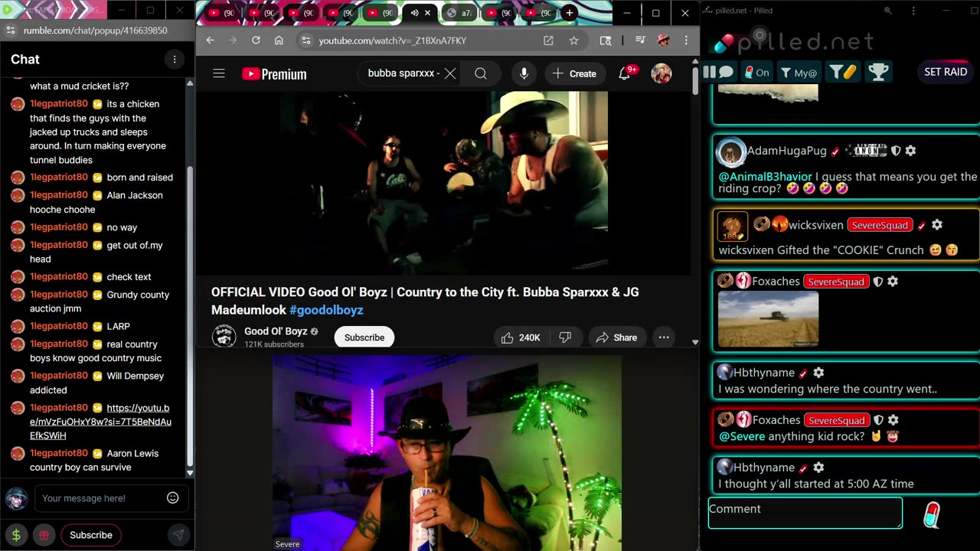This screenshot has width=980, height=551.
Task: Switch to the audio-playing browser tab
Action: (x=420, y=13)
